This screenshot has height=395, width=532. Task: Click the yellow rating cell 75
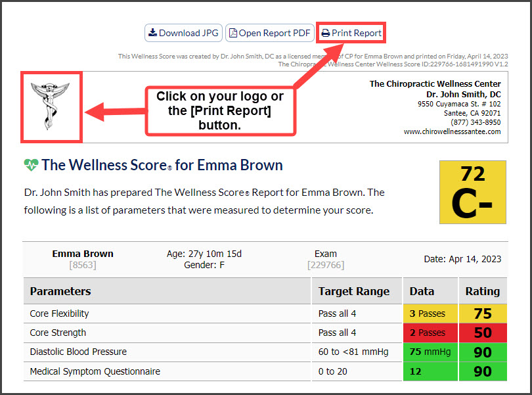point(483,314)
